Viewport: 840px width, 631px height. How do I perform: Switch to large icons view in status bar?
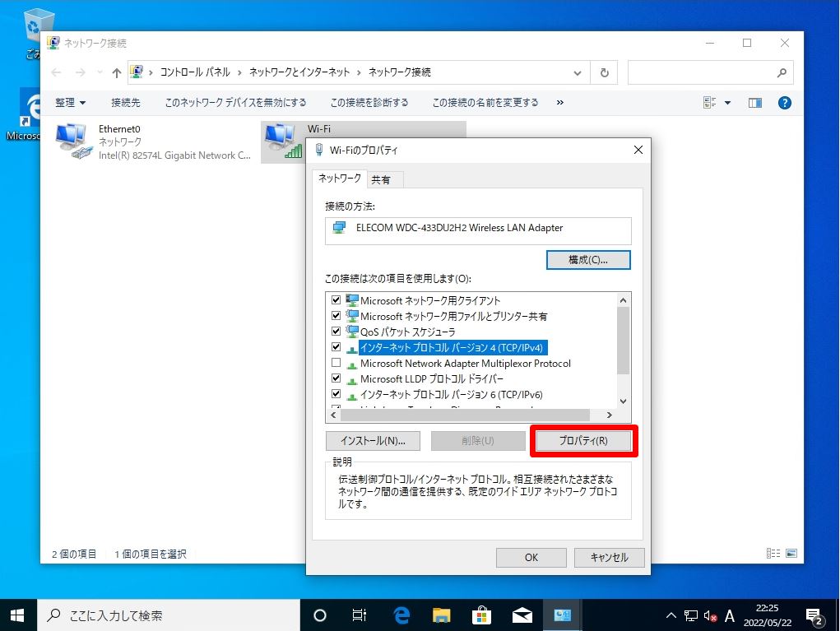coord(791,554)
